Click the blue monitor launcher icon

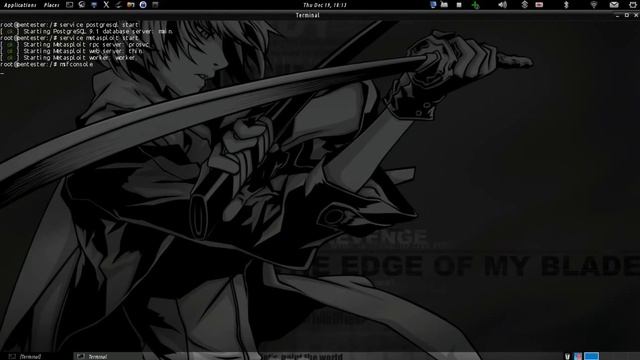(94, 5)
